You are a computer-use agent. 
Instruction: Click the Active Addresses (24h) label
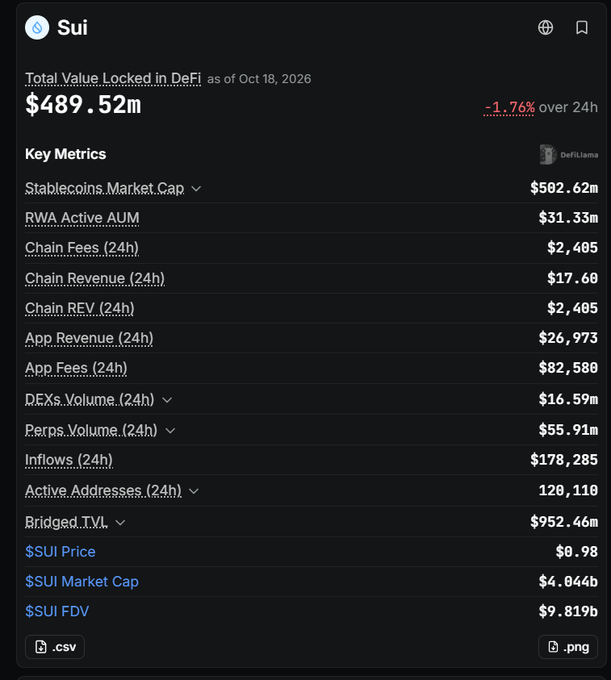coord(103,490)
